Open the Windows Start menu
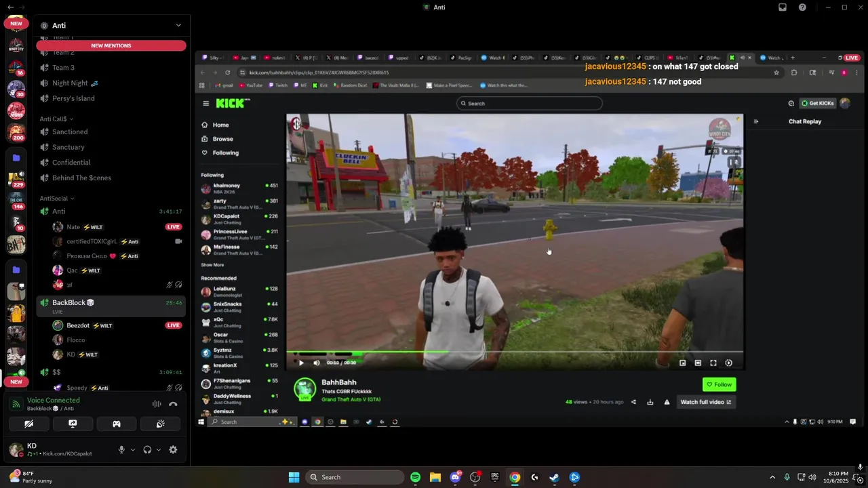Screen dimensions: 868x488 pyautogui.click(x=294, y=477)
